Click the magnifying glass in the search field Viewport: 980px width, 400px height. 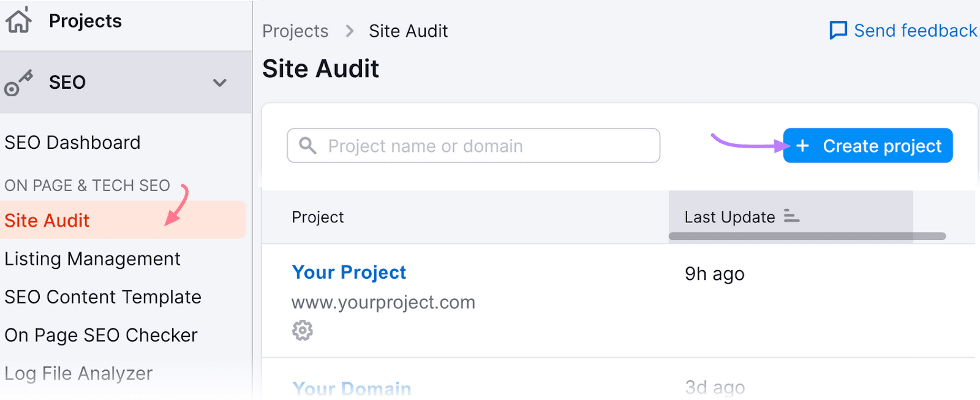coord(308,146)
